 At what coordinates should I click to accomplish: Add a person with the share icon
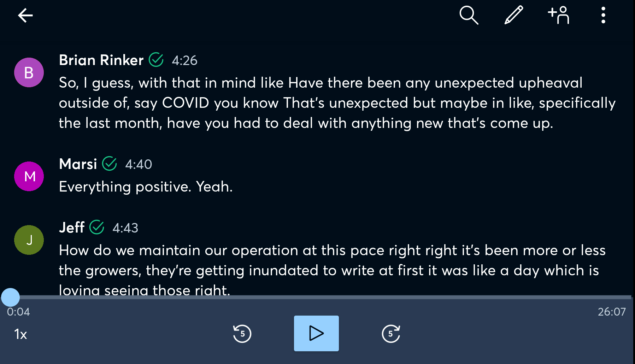coord(559,15)
